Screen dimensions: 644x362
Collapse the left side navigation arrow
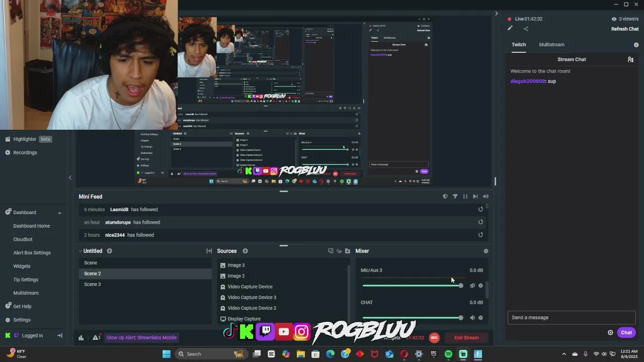tap(70, 177)
